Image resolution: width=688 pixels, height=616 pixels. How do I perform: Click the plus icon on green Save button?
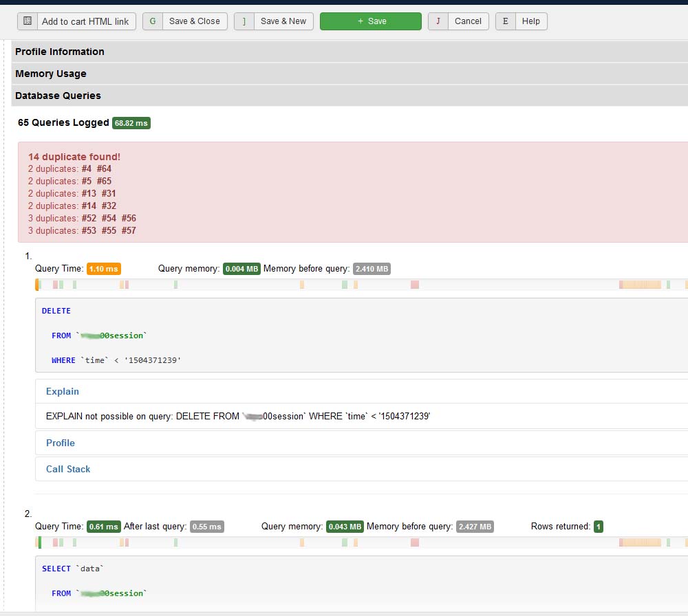[x=360, y=21]
